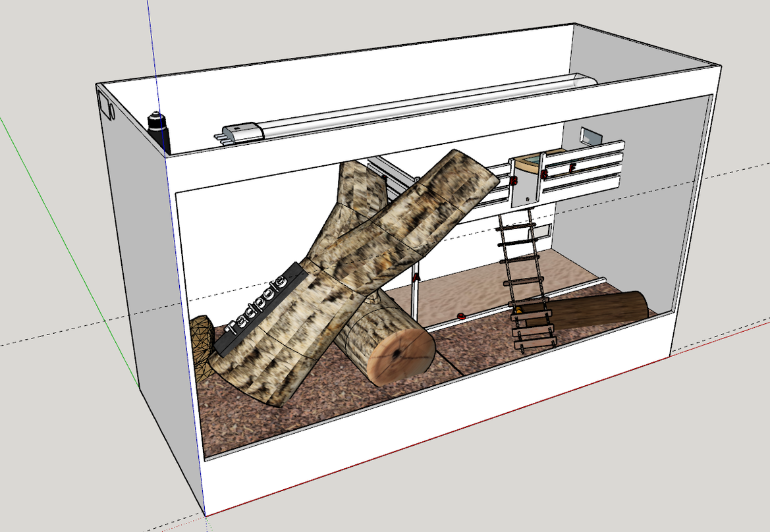This screenshot has height=532, width=770.
Task: Select red marker A on vertical pole
Action: tap(416, 279)
